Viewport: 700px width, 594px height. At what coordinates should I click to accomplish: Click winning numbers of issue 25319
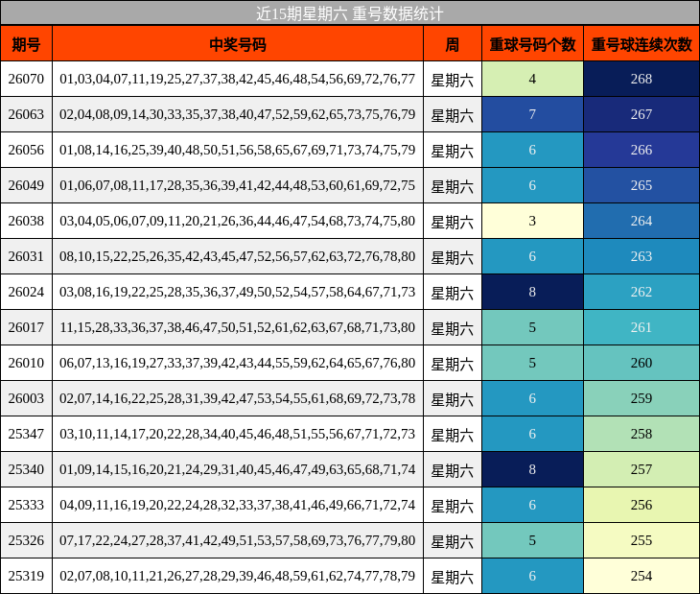pos(238,576)
